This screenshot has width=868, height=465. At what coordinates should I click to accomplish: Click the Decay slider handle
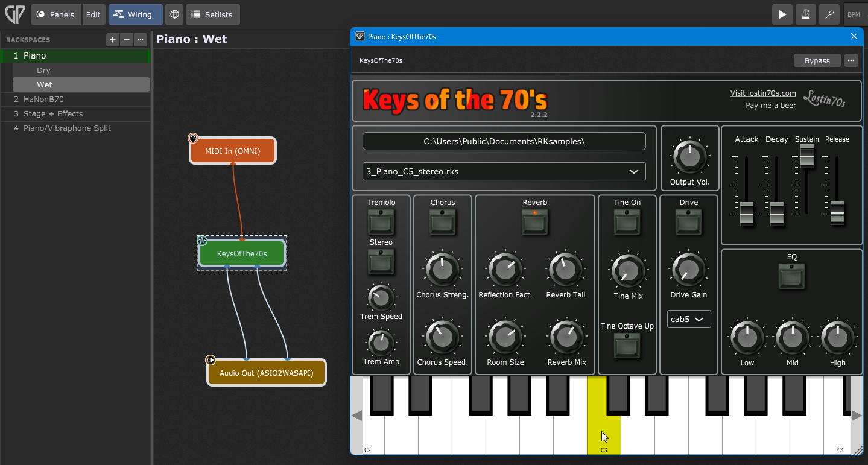[x=777, y=214]
